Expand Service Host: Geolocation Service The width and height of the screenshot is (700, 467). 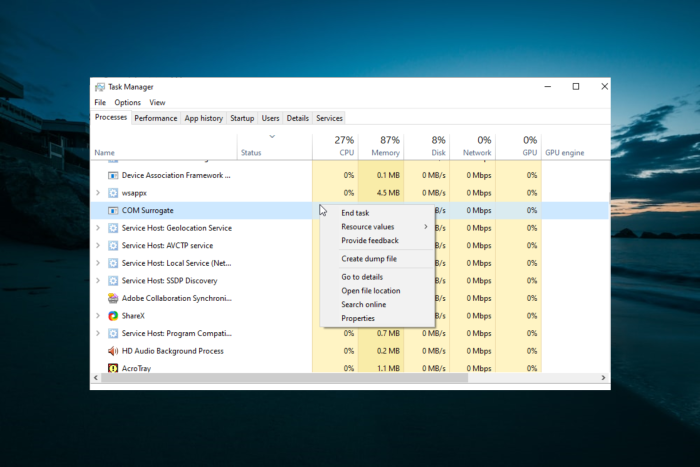click(x=97, y=228)
